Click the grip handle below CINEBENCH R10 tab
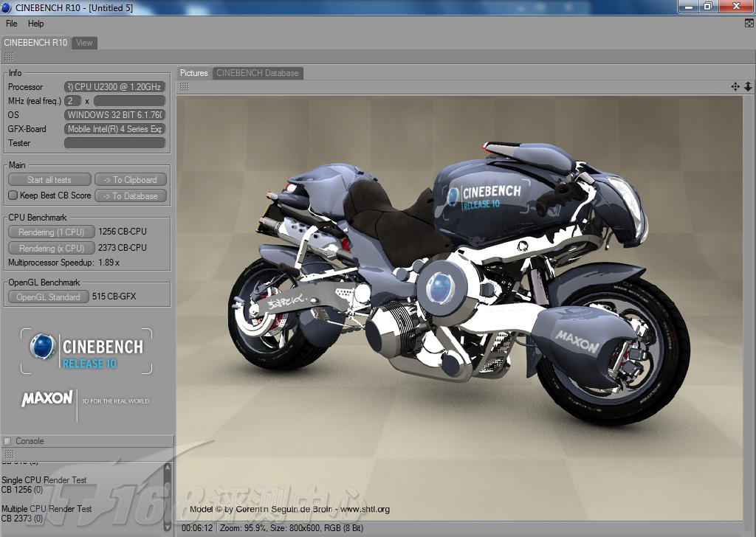The image size is (756, 537). coord(9,57)
